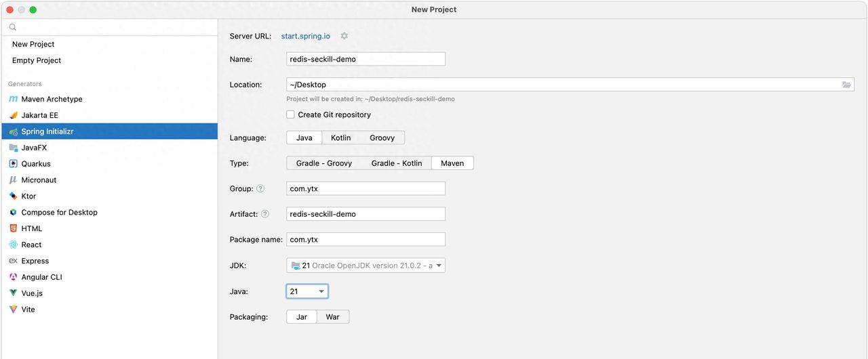This screenshot has width=868, height=359.
Task: Open the JDK dropdown
Action: (439, 266)
